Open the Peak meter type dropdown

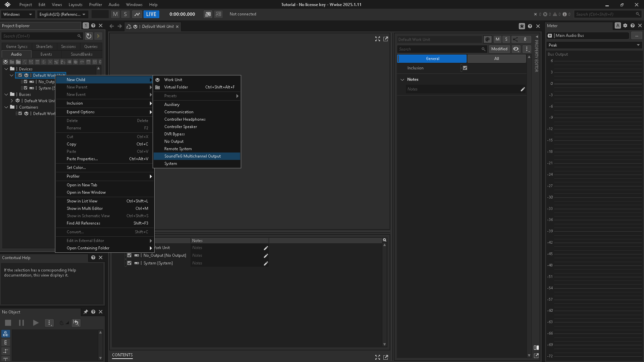pos(594,45)
